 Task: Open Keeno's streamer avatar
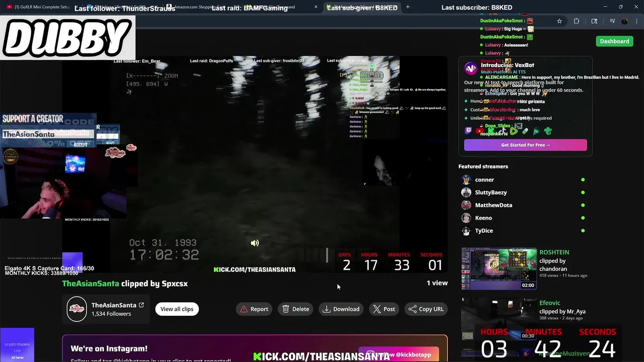point(466,218)
